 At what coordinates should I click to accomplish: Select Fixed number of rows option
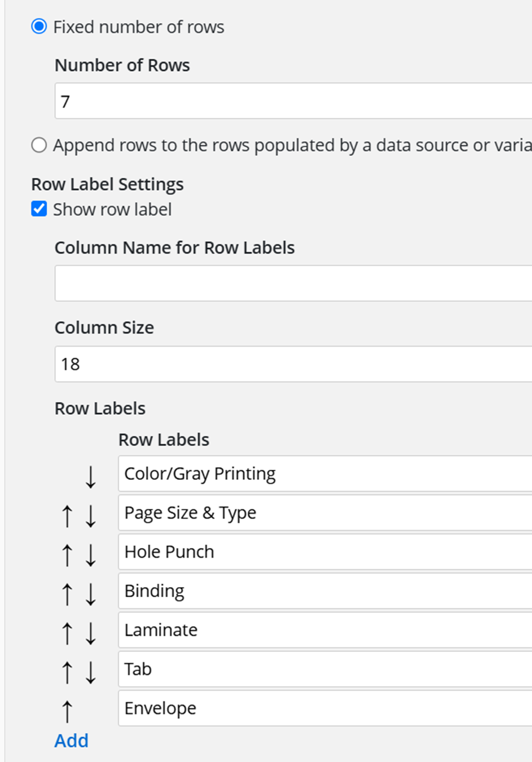(39, 27)
